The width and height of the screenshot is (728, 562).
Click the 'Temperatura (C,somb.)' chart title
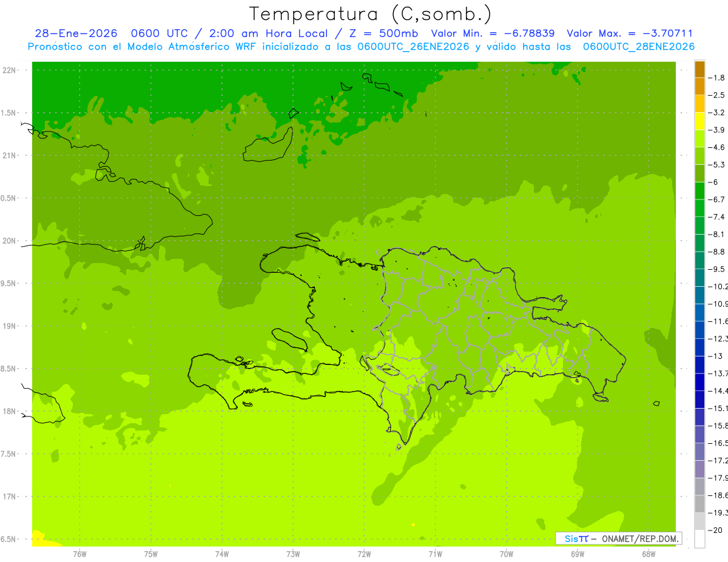[370, 14]
